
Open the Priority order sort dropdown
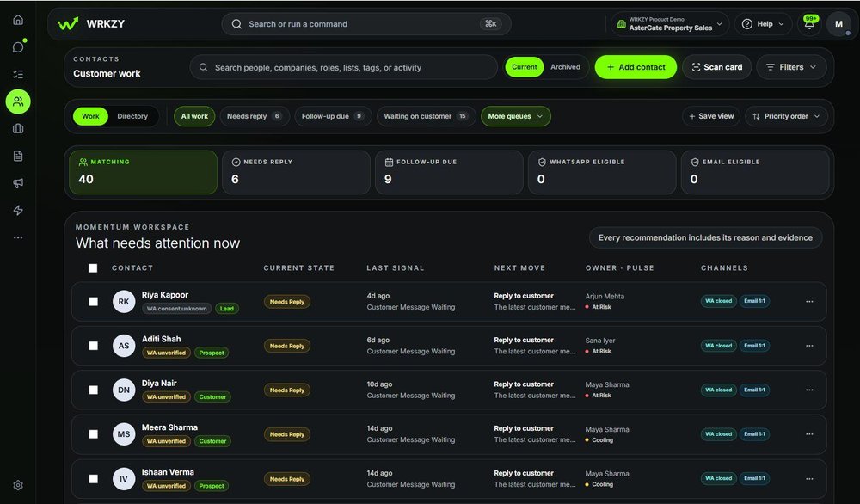click(786, 116)
